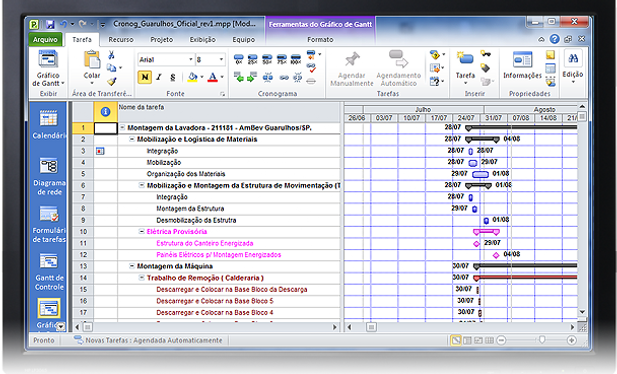Click Nome da tarefa column header

(229, 111)
